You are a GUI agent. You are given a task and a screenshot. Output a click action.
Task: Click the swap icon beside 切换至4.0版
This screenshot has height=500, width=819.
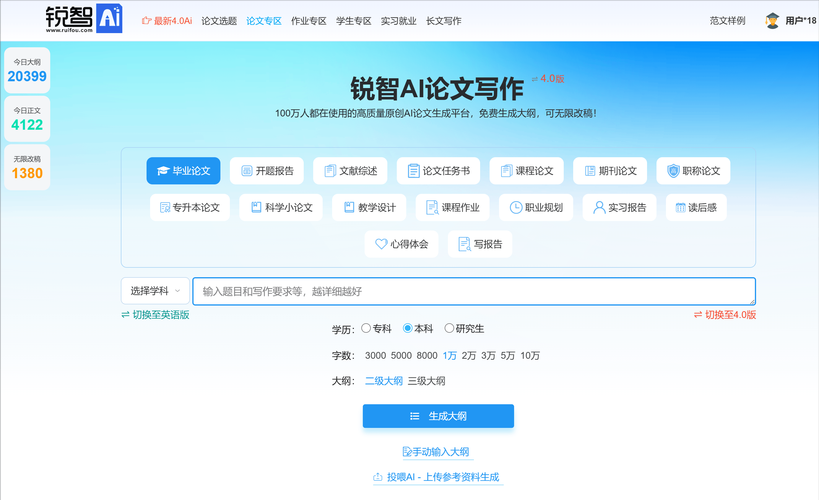tap(698, 315)
